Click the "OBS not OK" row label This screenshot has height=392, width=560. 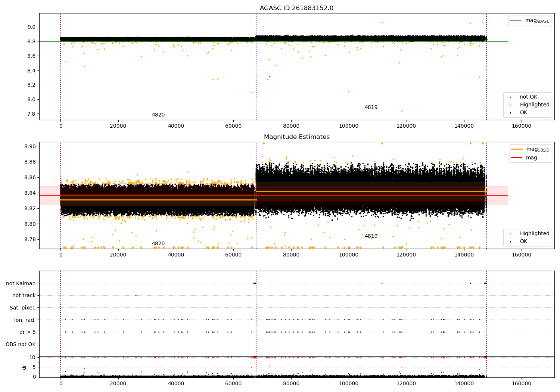pos(21,344)
